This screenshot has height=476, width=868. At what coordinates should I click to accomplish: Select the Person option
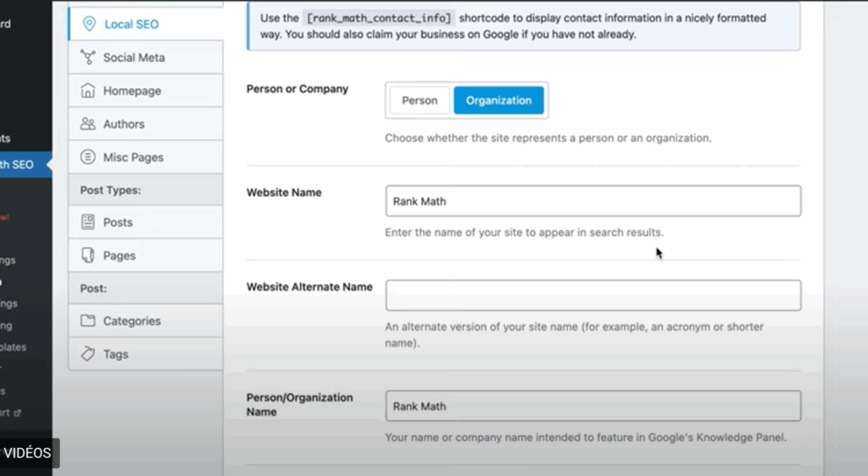click(420, 100)
